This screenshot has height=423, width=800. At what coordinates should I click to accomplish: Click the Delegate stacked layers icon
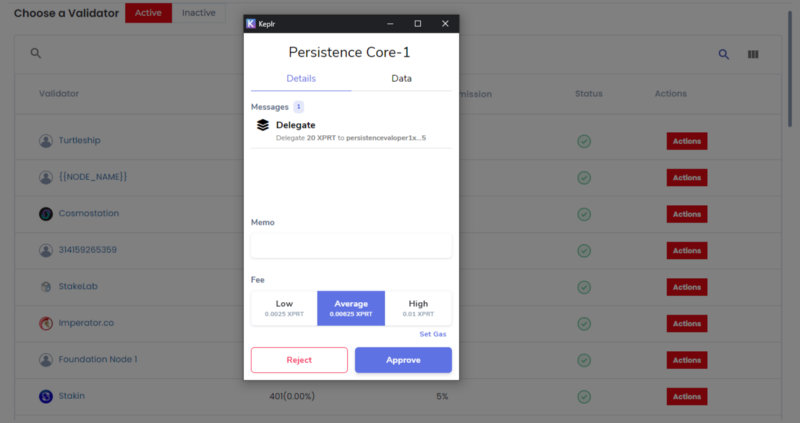(x=263, y=125)
